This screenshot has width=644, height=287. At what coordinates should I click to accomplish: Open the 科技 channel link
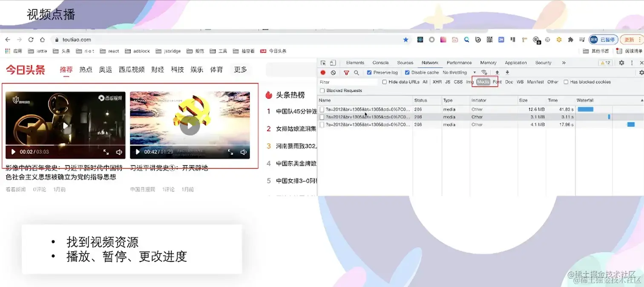[x=177, y=70]
